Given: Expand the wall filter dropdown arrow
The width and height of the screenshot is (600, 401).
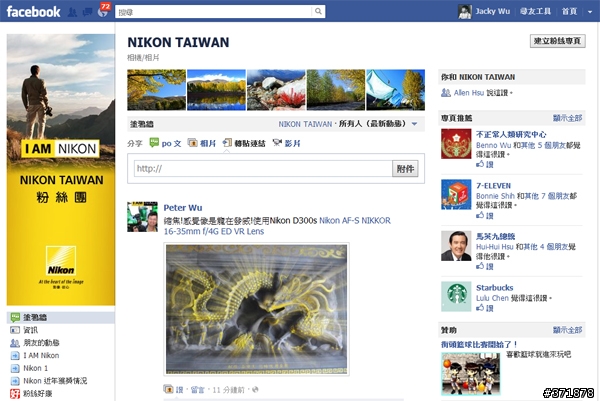Looking at the screenshot, I should tap(414, 124).
